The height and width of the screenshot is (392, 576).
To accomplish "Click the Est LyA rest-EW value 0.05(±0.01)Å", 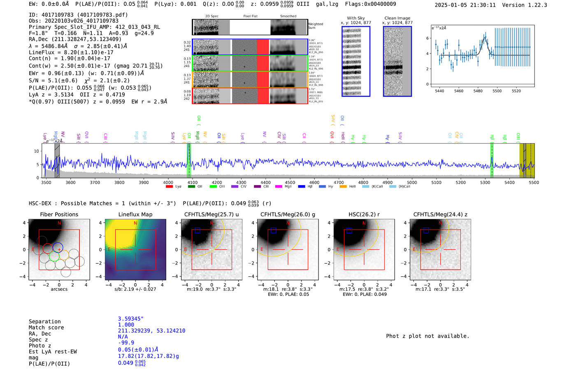I will 138,350.
